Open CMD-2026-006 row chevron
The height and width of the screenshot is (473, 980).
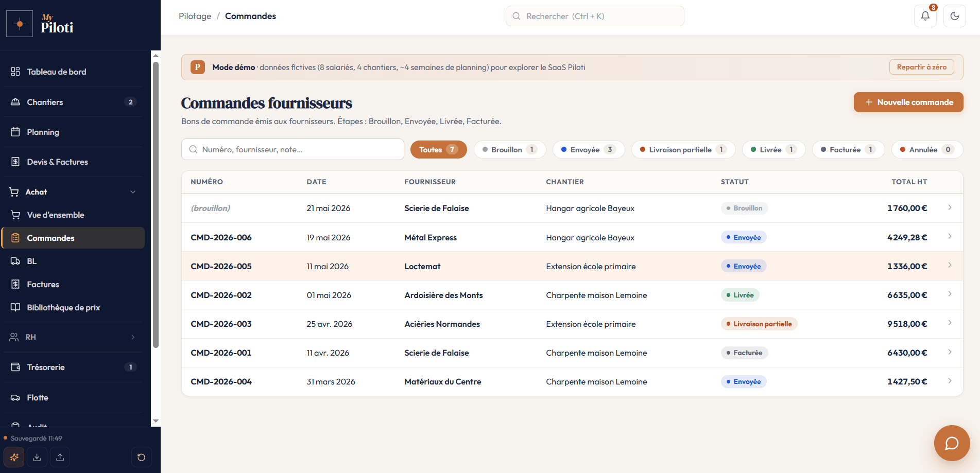point(950,236)
